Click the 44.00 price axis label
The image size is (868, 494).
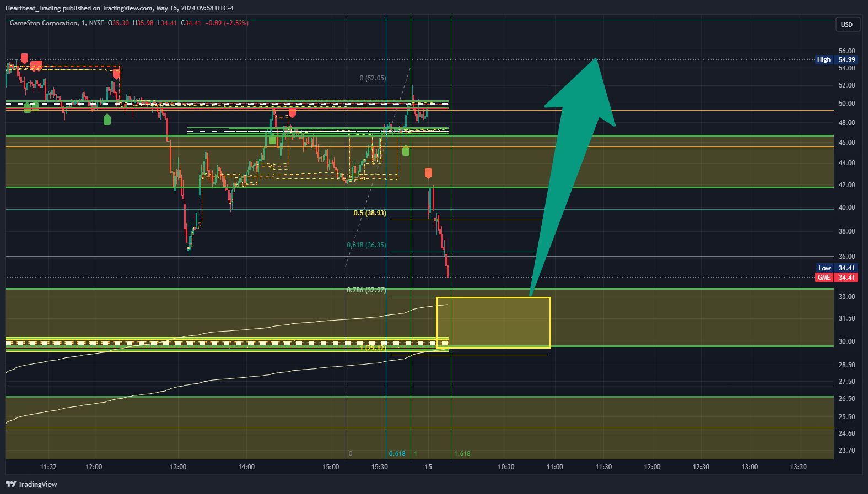[847, 163]
